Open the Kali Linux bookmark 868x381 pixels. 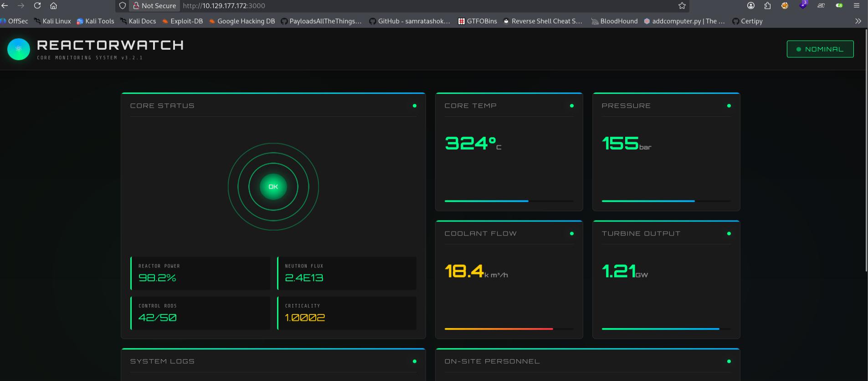point(52,21)
